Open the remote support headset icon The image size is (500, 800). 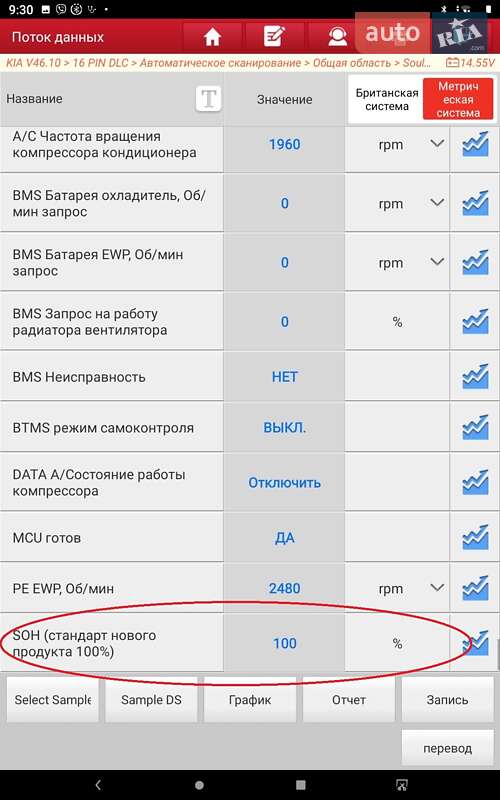tap(337, 37)
